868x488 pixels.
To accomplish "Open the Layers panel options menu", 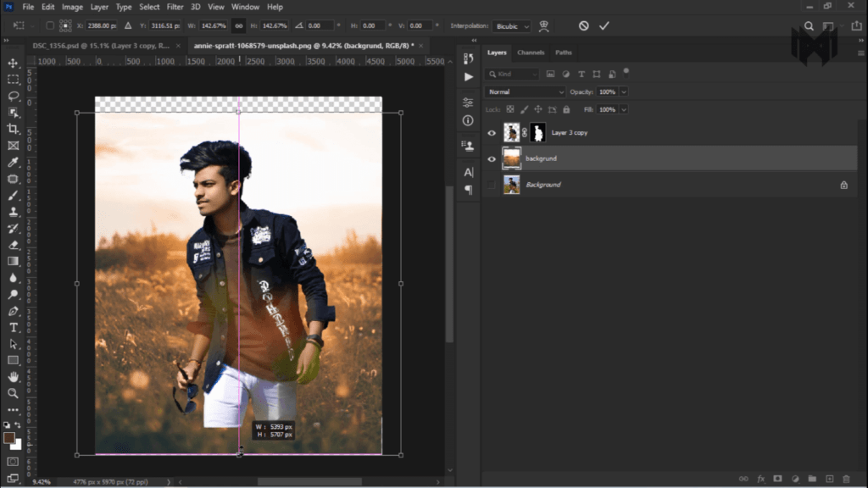I will pyautogui.click(x=861, y=53).
